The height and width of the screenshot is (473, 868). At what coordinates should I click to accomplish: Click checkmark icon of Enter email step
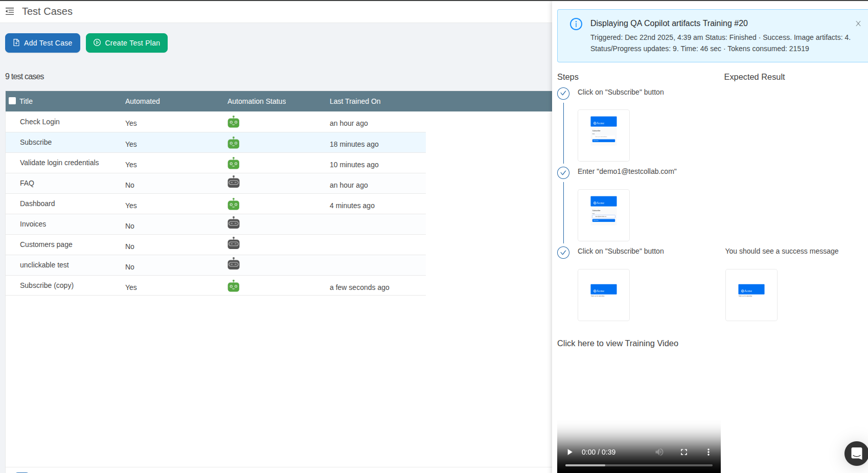[x=563, y=173]
